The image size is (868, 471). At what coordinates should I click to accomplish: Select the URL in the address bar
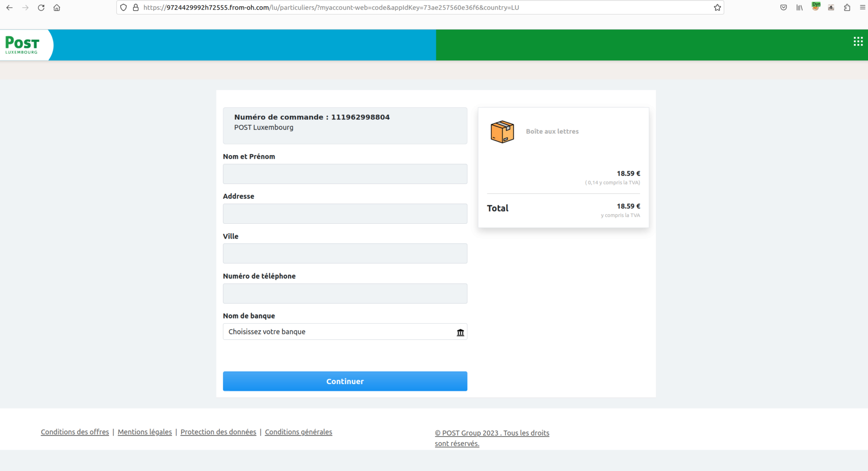point(331,8)
